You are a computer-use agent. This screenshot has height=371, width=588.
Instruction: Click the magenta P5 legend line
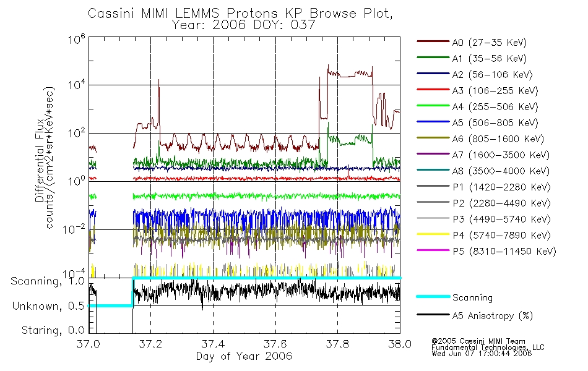433,250
